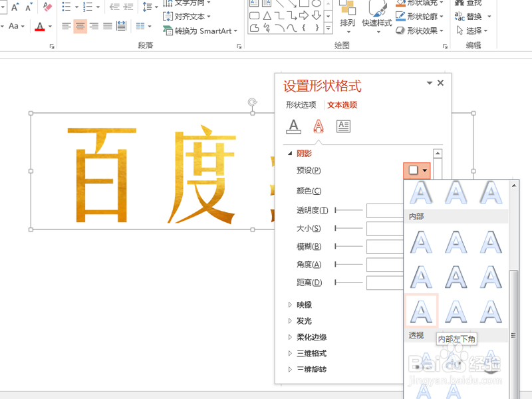This screenshot has height=399, width=532.
Task: Open the 对齐文本 dropdown
Action: (187, 16)
